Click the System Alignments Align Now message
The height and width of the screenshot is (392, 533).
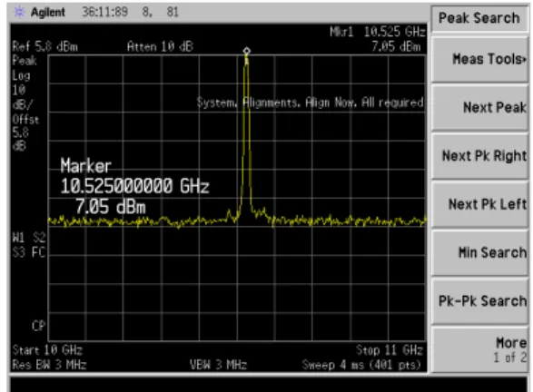[310, 103]
